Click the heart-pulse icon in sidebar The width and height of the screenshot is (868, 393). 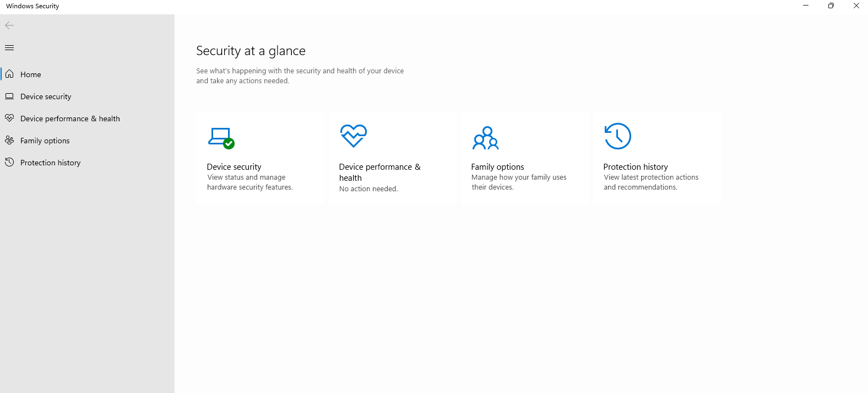pyautogui.click(x=9, y=119)
